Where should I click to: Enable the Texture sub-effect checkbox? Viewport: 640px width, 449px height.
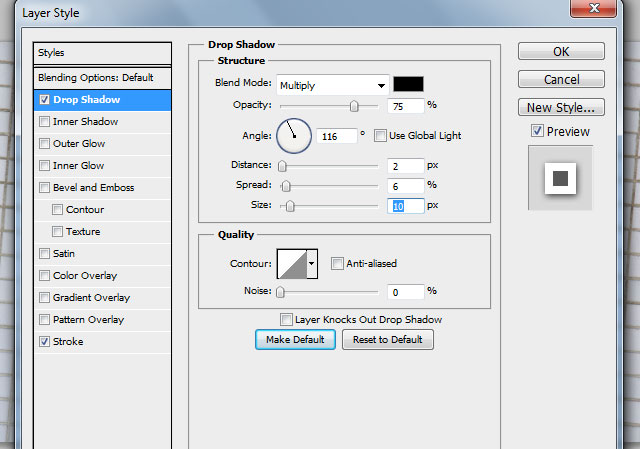click(58, 232)
